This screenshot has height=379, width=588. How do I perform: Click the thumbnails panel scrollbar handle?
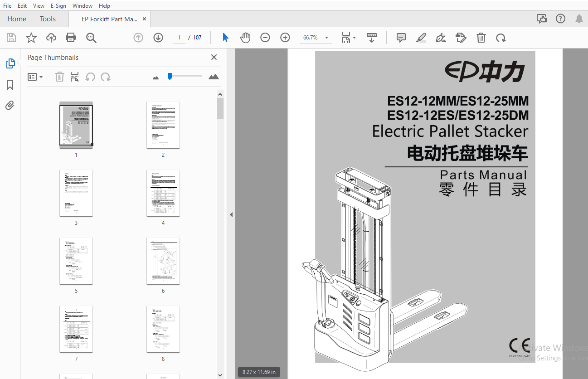pyautogui.click(x=220, y=109)
